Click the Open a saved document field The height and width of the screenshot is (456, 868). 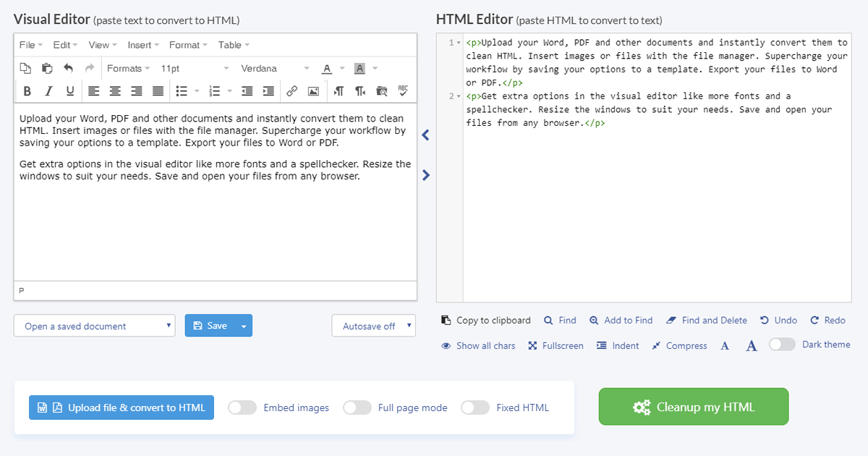[94, 326]
